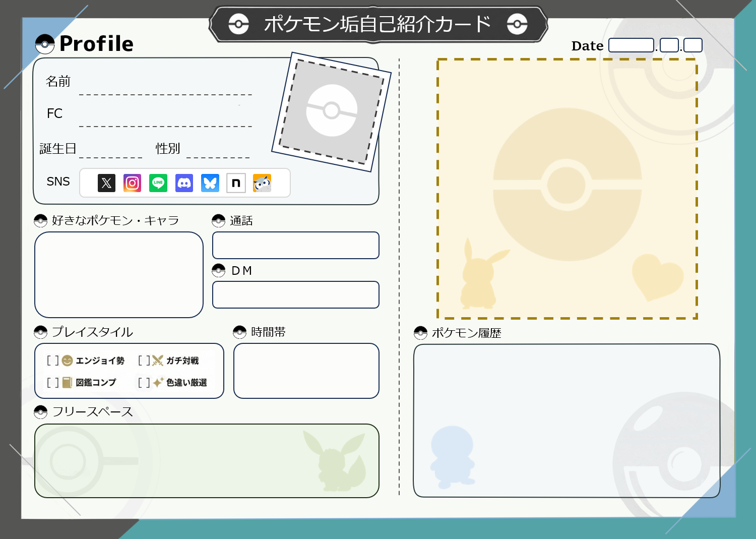
Task: Click the ガチ対戦 label text
Action: point(182,361)
